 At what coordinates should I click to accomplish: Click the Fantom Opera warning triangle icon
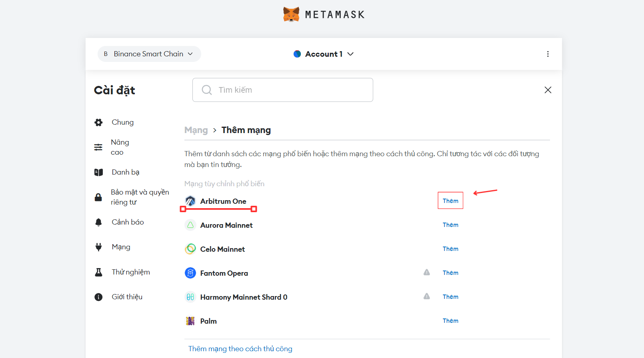pyautogui.click(x=427, y=272)
